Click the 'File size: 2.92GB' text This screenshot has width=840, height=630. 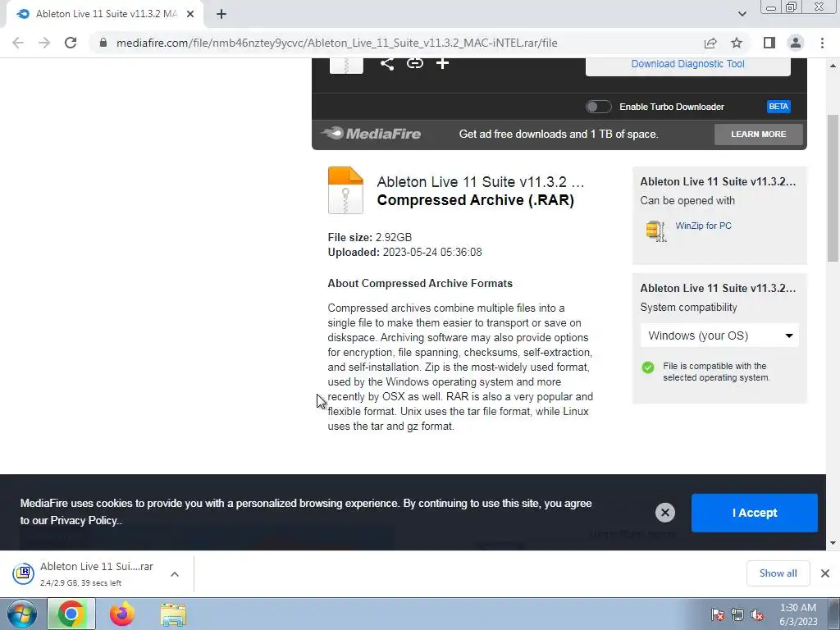pyautogui.click(x=370, y=237)
